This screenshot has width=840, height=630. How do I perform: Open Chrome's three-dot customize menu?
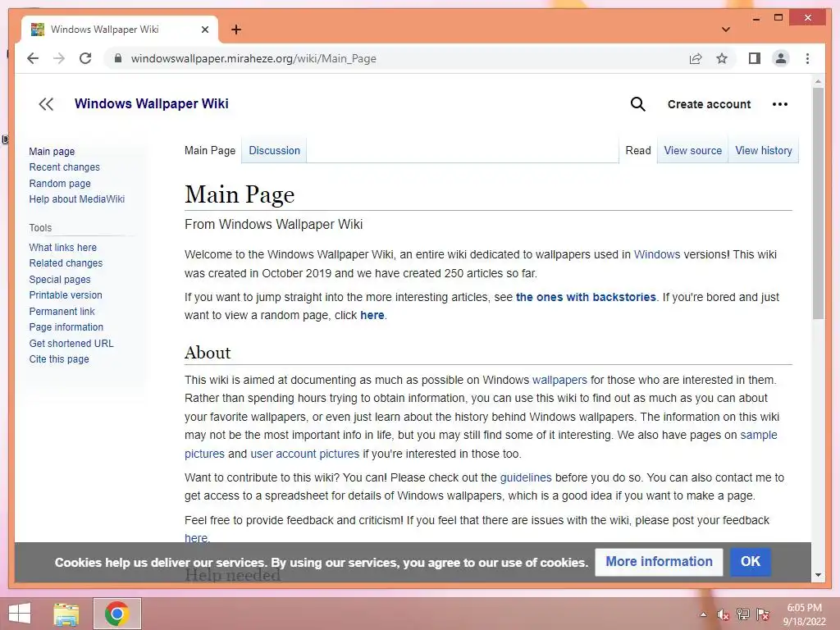[807, 58]
